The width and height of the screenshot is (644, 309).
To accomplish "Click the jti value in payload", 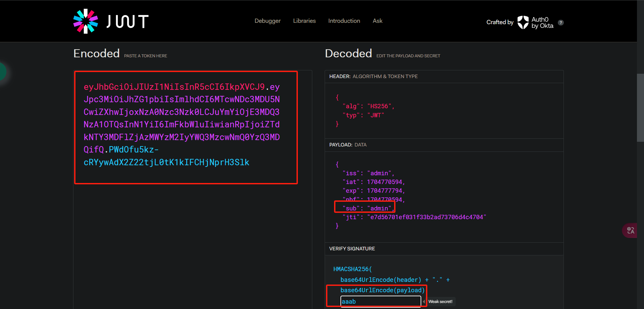I will click(427, 217).
